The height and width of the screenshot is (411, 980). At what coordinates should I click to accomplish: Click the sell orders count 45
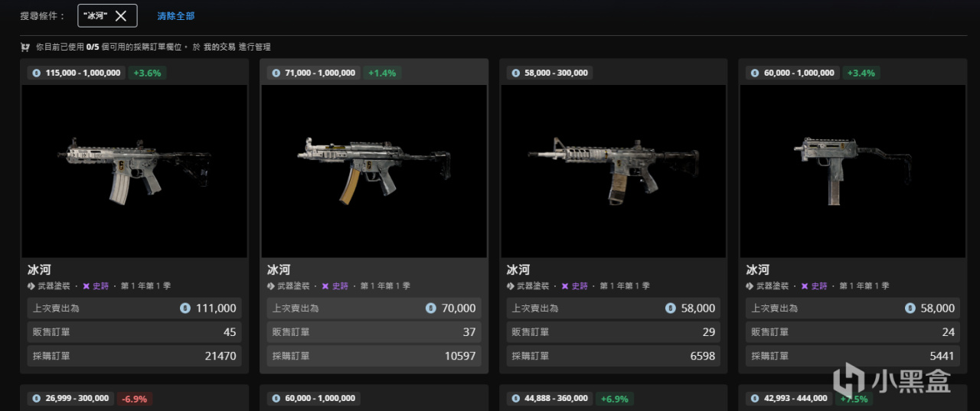pyautogui.click(x=230, y=332)
